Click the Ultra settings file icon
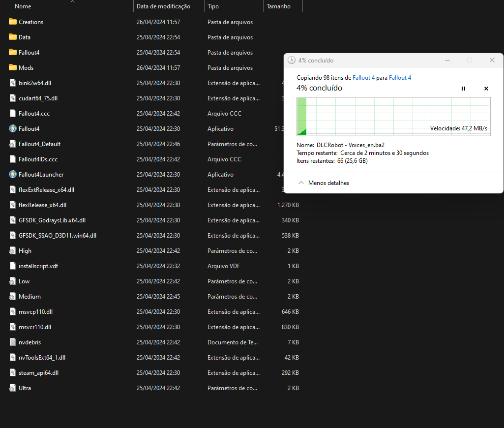This screenshot has height=428, width=504. [12, 388]
